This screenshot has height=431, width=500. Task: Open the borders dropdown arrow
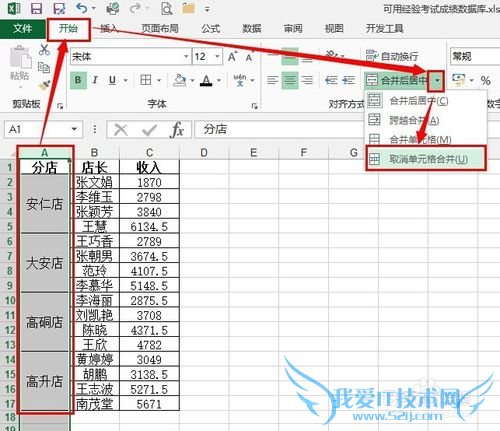coord(159,80)
